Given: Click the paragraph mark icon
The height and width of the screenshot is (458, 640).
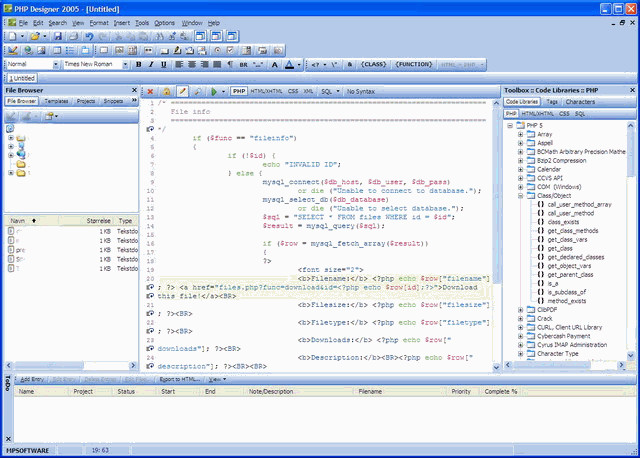Looking at the screenshot, I should [x=230, y=64].
